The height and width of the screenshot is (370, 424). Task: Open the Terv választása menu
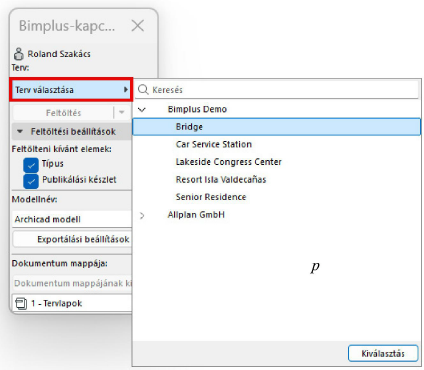71,90
